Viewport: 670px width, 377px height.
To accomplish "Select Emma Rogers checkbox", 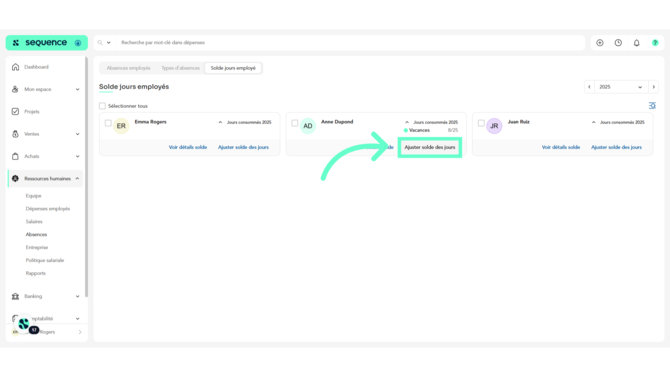I will click(108, 123).
